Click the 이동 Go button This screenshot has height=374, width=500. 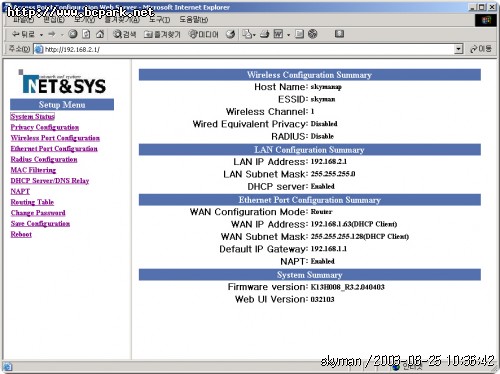[481, 49]
